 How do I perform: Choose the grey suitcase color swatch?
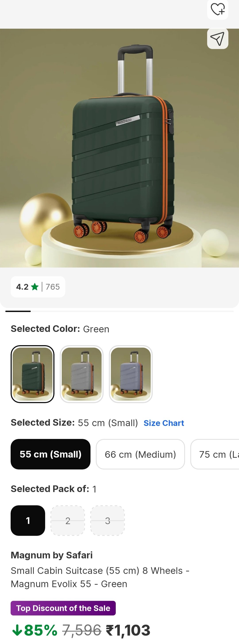pos(82,374)
